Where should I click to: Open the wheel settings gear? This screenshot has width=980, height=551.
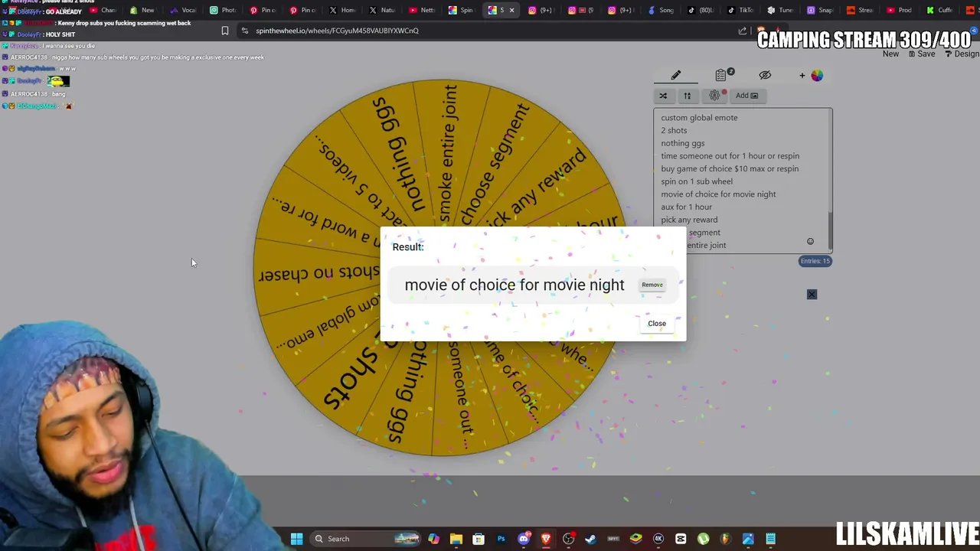pyautogui.click(x=714, y=96)
